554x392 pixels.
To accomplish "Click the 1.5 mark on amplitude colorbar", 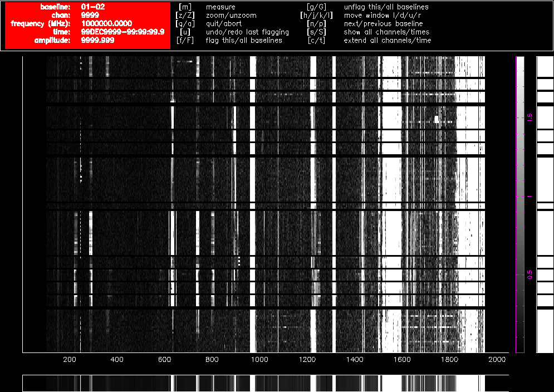I will [x=530, y=117].
